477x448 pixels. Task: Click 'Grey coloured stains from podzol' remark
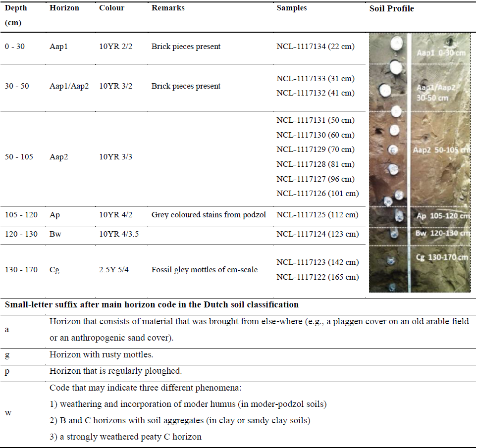tap(209, 215)
